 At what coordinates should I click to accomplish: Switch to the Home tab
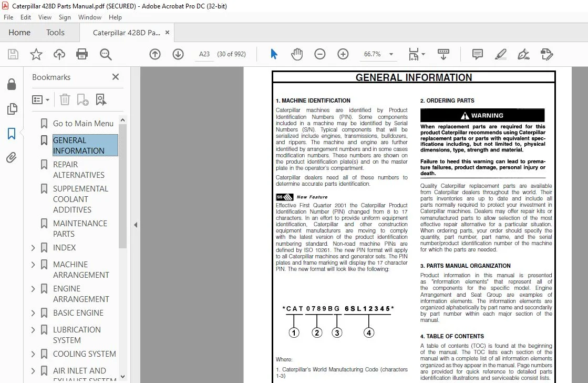pos(19,32)
